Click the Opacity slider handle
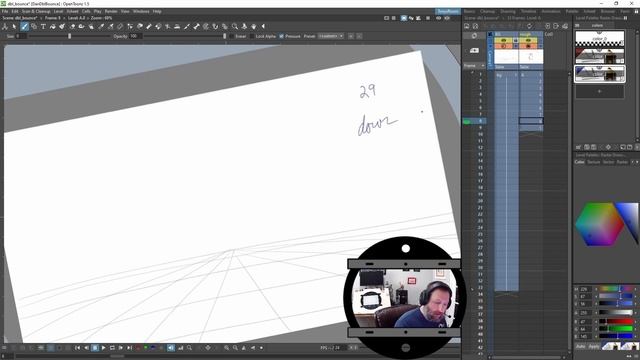 224,36
